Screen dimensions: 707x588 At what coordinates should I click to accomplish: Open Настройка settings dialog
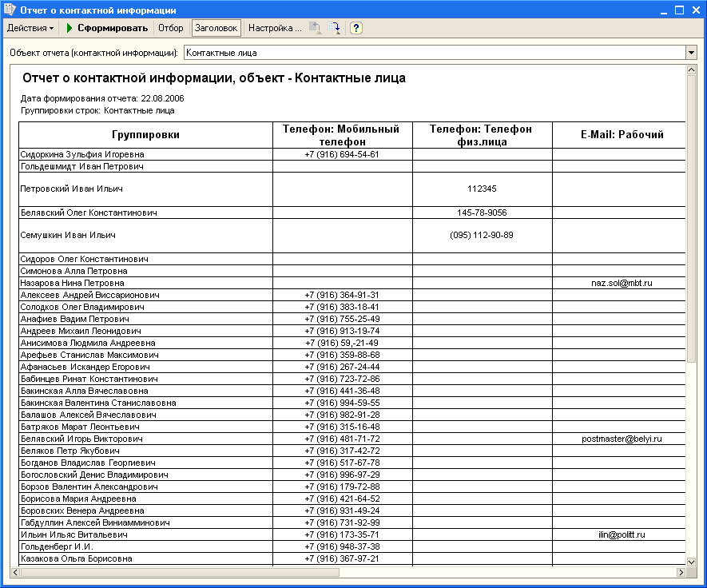pyautogui.click(x=274, y=28)
